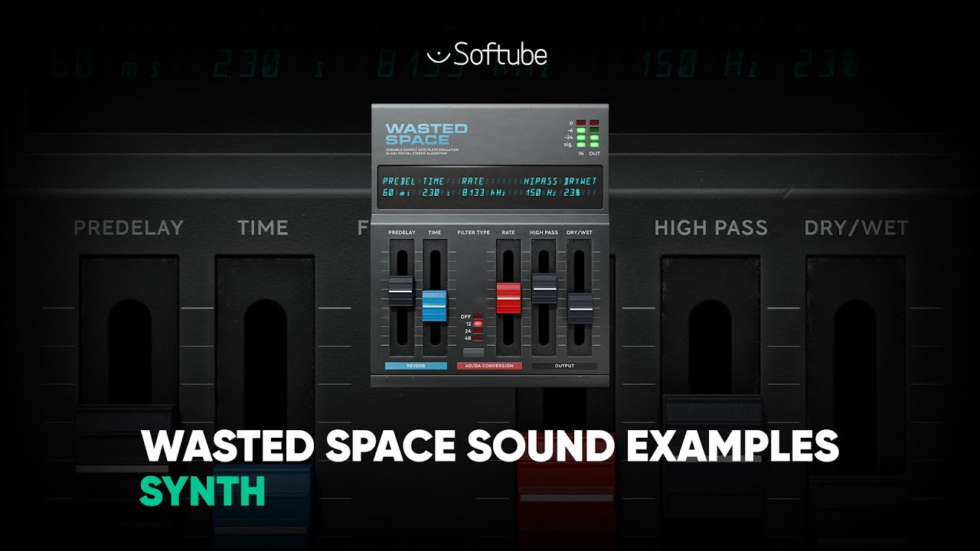This screenshot has width=980, height=551.
Task: Click the IN level meter
Action: (x=581, y=134)
